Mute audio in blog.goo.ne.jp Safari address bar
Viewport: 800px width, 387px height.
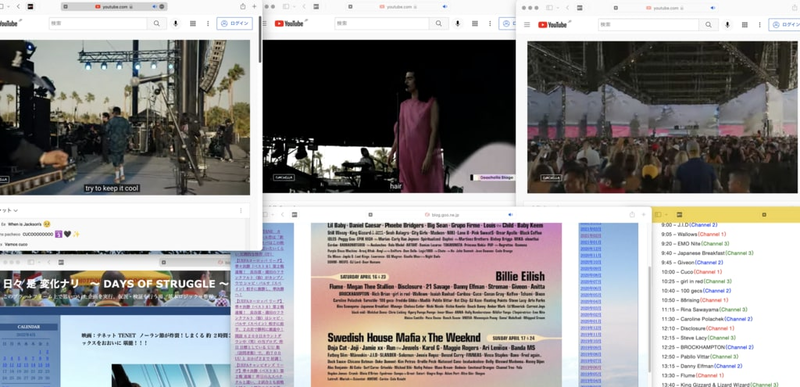point(510,215)
